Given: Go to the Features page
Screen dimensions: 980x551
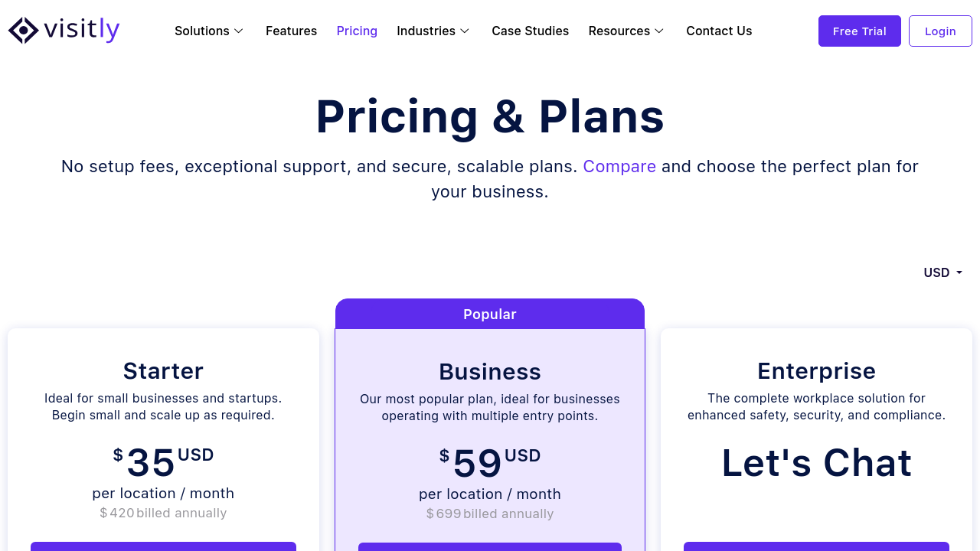Looking at the screenshot, I should click(x=291, y=31).
